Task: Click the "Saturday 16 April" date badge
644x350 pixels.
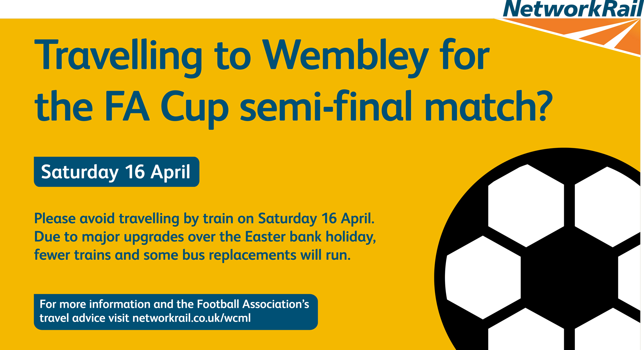Action: coord(116,172)
